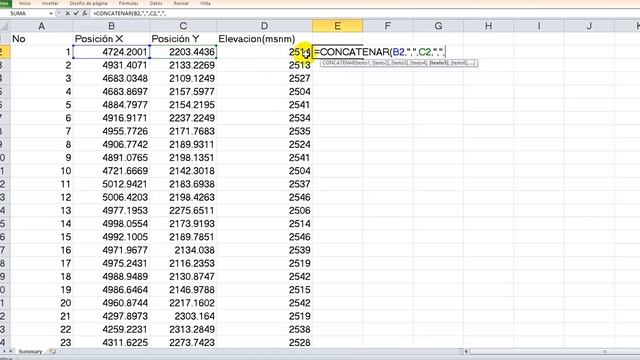Switch to the Insertar ribbon tab
This screenshot has height=360, width=640.
50,3
